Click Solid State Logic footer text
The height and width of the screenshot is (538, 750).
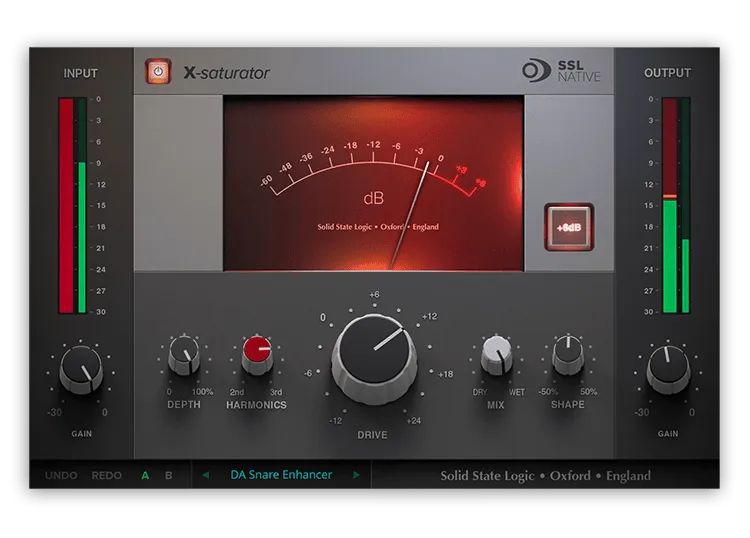point(545,476)
